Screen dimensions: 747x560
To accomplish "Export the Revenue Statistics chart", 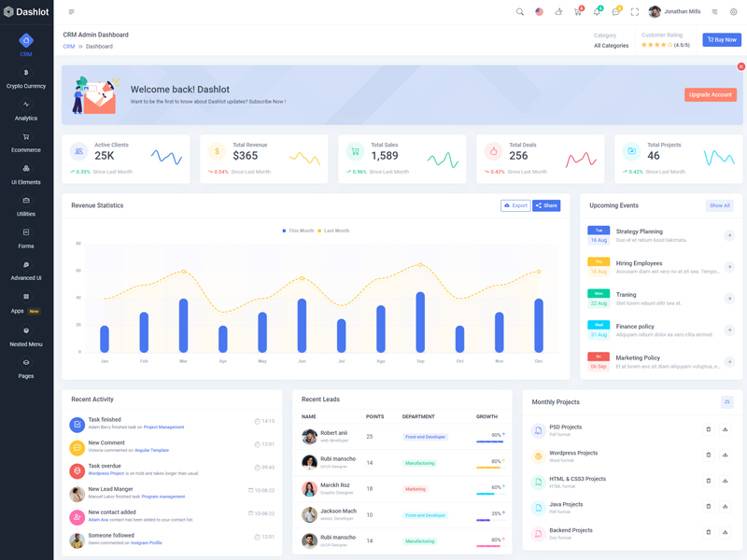I will 515,205.
